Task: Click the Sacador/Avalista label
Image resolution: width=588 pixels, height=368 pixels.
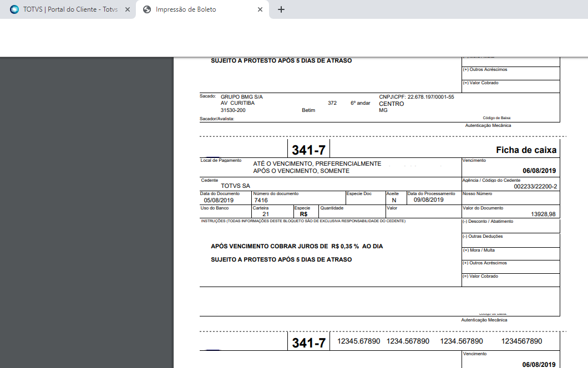Action: point(217,119)
